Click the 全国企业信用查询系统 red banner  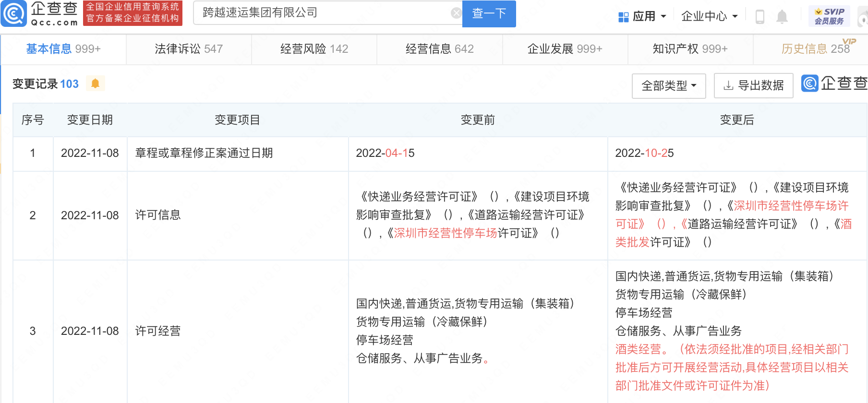[133, 13]
